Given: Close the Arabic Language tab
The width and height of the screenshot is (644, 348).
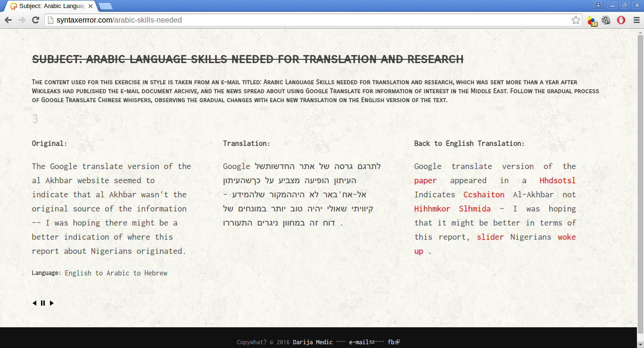Looking at the screenshot, I should [90, 6].
